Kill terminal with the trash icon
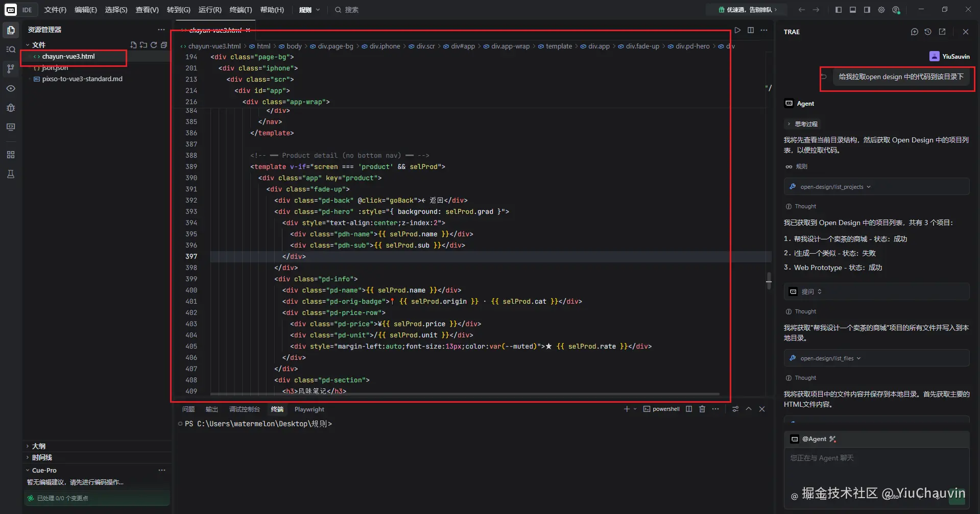This screenshot has width=980, height=514. tap(702, 409)
